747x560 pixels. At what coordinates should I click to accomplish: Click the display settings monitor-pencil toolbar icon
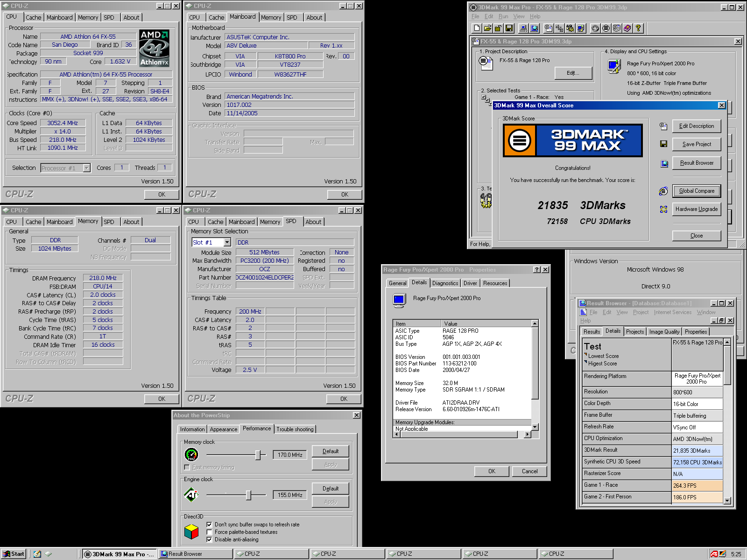(581, 28)
